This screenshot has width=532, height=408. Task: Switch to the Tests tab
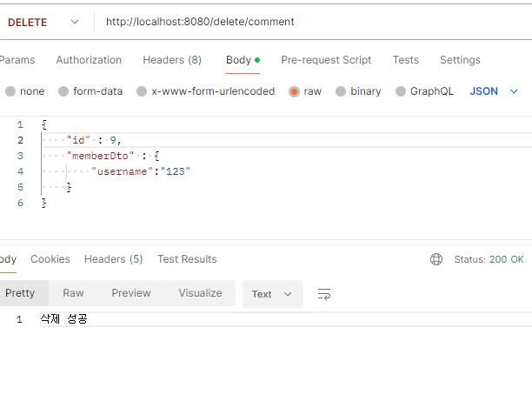pos(406,60)
